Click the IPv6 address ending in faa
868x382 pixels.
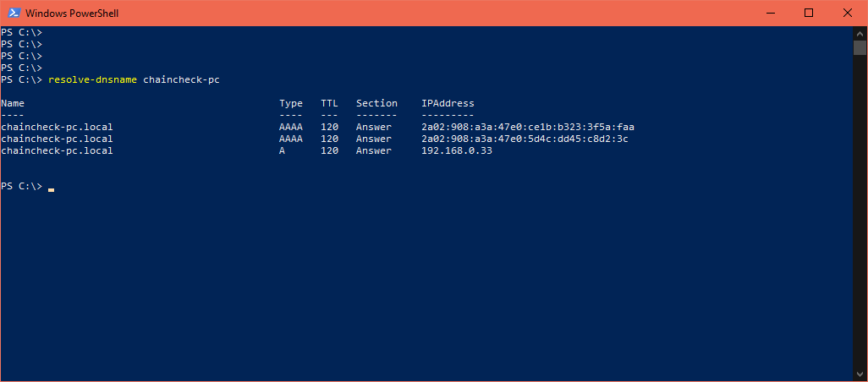528,127
